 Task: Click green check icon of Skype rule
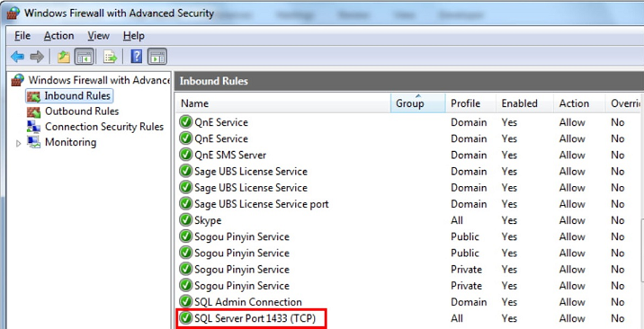185,220
